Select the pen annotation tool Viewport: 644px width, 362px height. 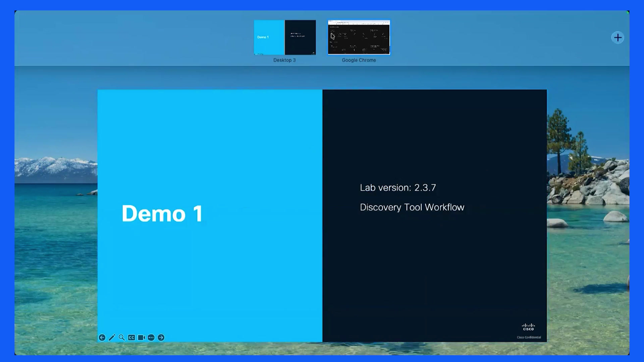pyautogui.click(x=112, y=338)
